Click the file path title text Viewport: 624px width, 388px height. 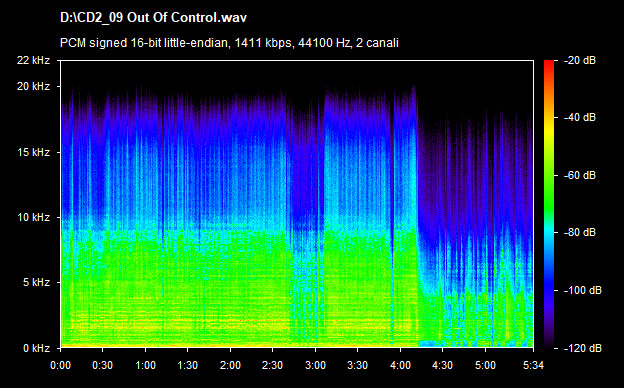click(x=153, y=18)
